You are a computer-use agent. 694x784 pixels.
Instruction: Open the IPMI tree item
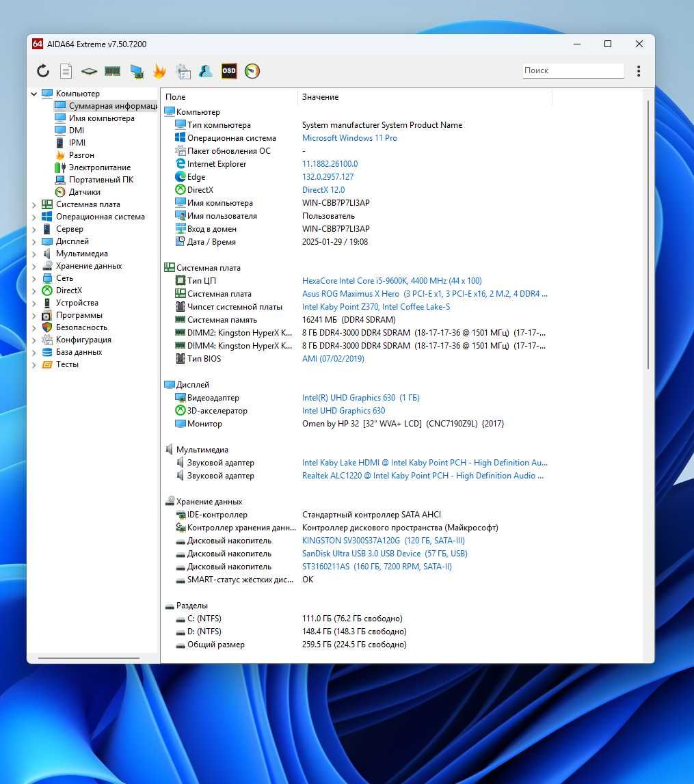click(70, 143)
